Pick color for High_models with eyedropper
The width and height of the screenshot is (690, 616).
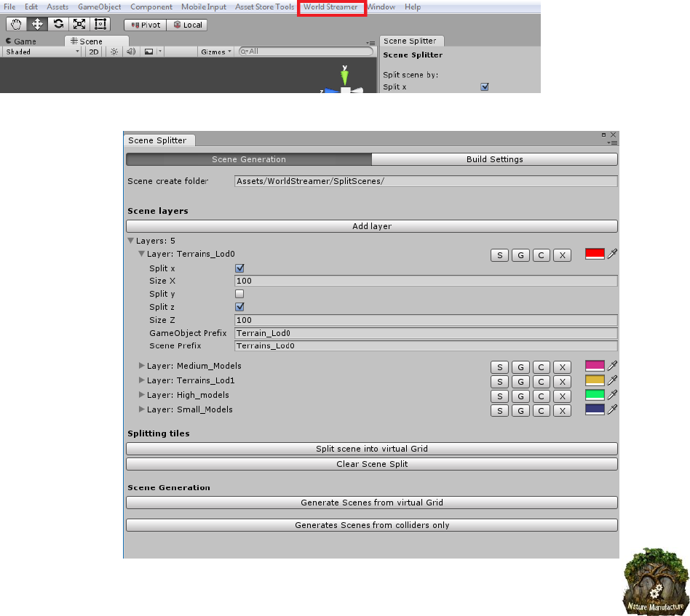612,395
